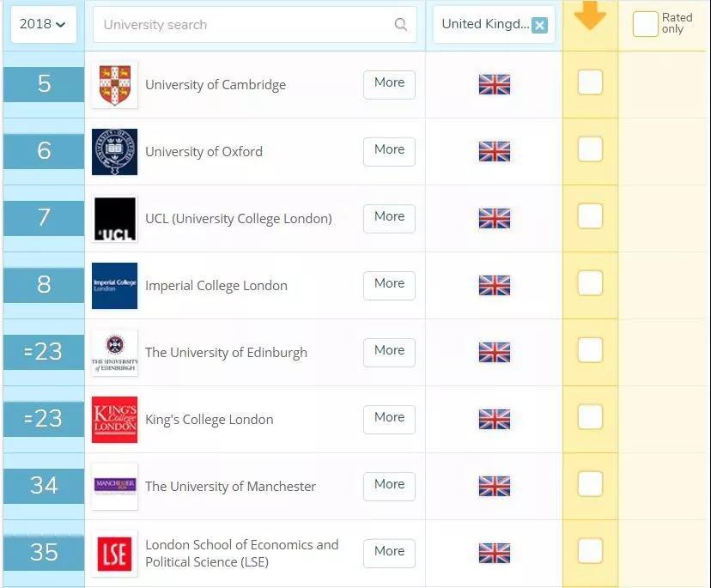
Task: Click the search magnifier icon
Action: (400, 25)
